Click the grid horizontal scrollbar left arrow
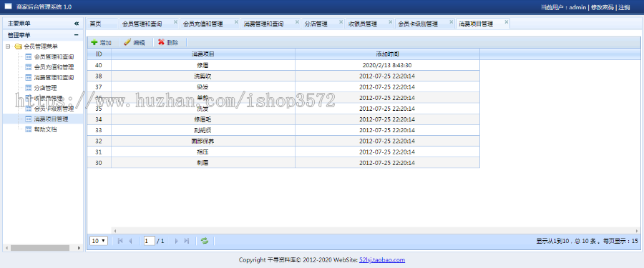Screen dimensions: 644x268 [x=115, y=231]
